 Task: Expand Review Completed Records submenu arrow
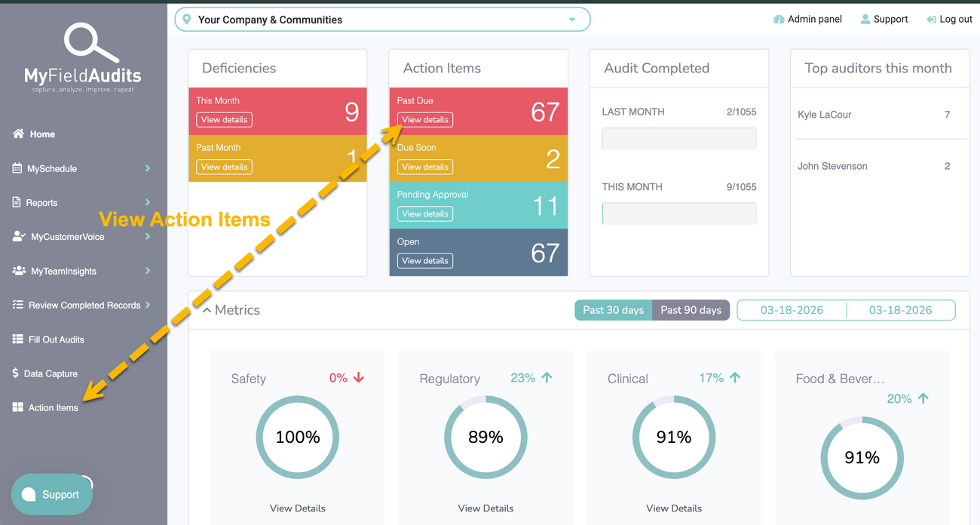148,305
